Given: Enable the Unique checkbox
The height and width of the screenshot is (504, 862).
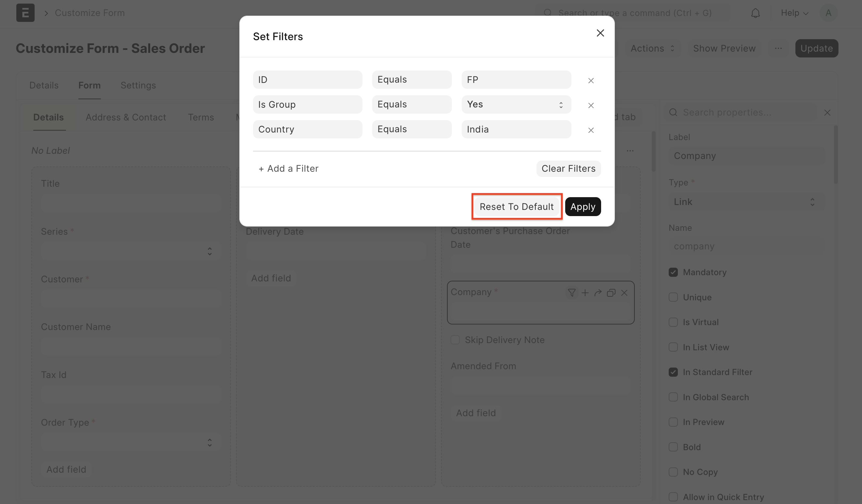Looking at the screenshot, I should (673, 297).
